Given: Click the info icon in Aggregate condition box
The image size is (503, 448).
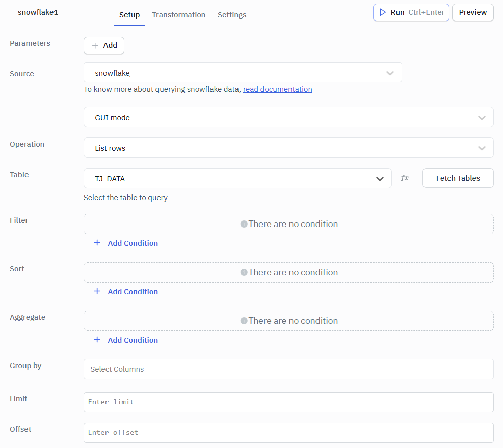Looking at the screenshot, I should (244, 321).
